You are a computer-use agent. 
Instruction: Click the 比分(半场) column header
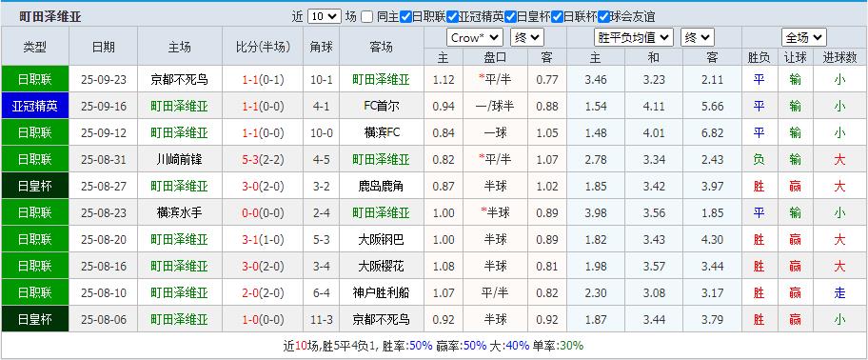[263, 47]
